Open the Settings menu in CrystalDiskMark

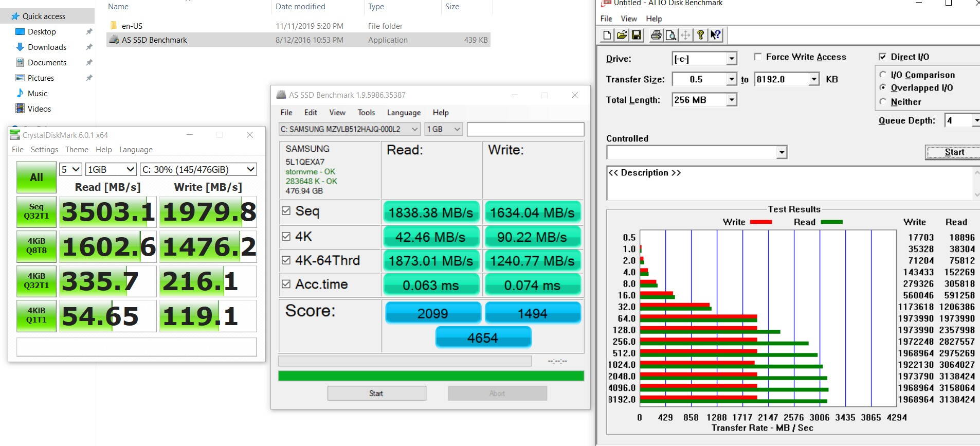pos(44,150)
